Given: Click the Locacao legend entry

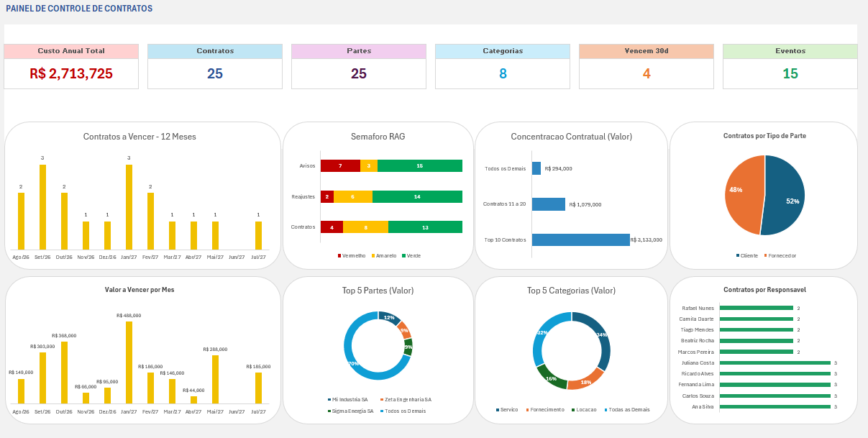Looking at the screenshot, I should 583,410.
